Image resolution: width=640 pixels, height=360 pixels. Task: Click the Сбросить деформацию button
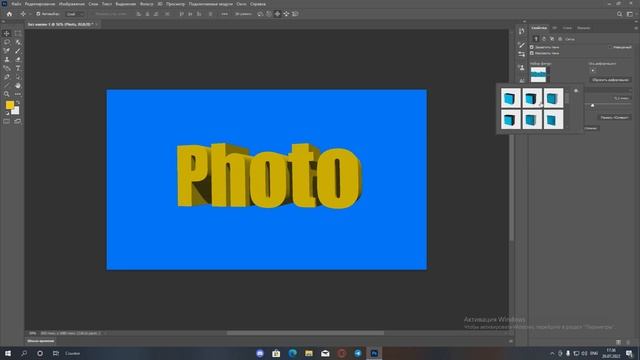point(610,80)
